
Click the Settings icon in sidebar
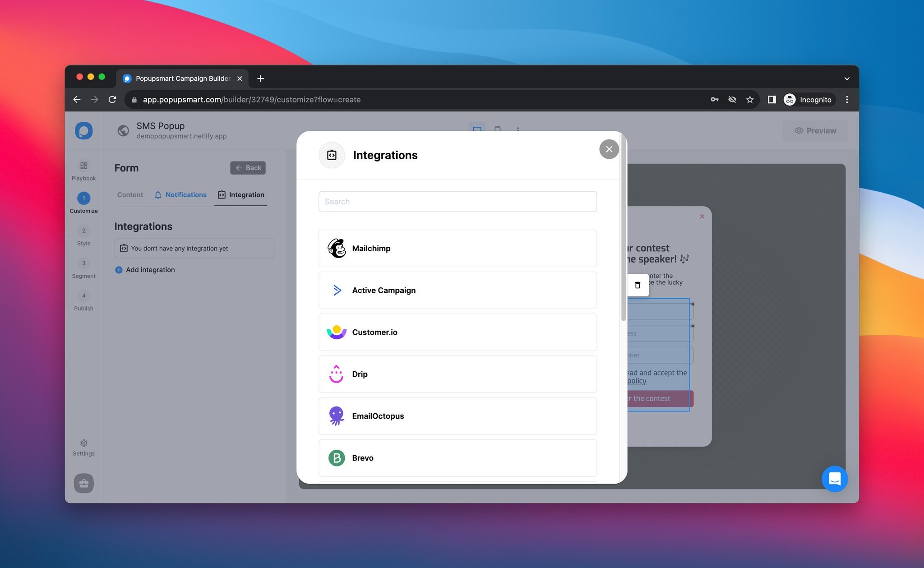coord(84,443)
